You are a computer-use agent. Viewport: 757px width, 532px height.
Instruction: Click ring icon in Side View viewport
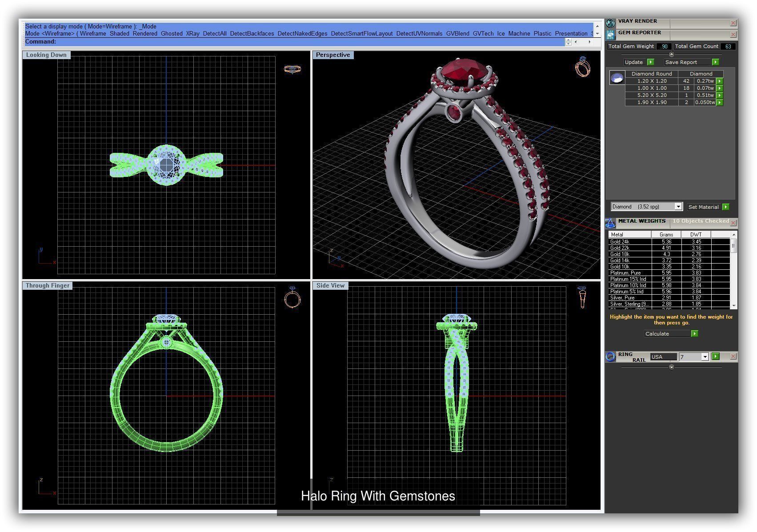[x=582, y=297]
